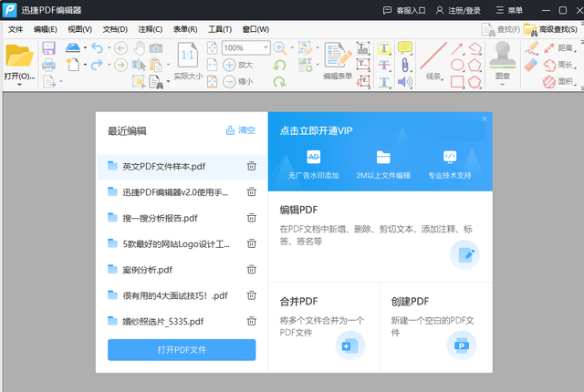
Task: Select the eraser tool icon
Action: [531, 65]
